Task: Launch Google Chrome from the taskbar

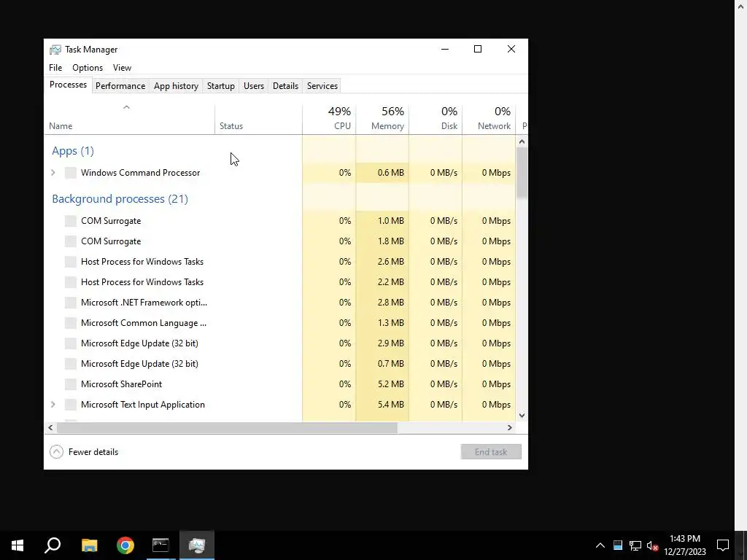Action: click(125, 545)
